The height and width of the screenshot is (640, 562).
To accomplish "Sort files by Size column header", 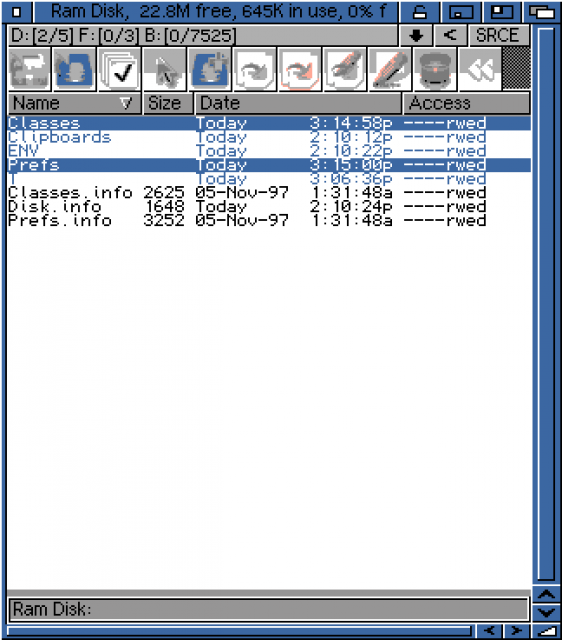I will click(x=168, y=103).
